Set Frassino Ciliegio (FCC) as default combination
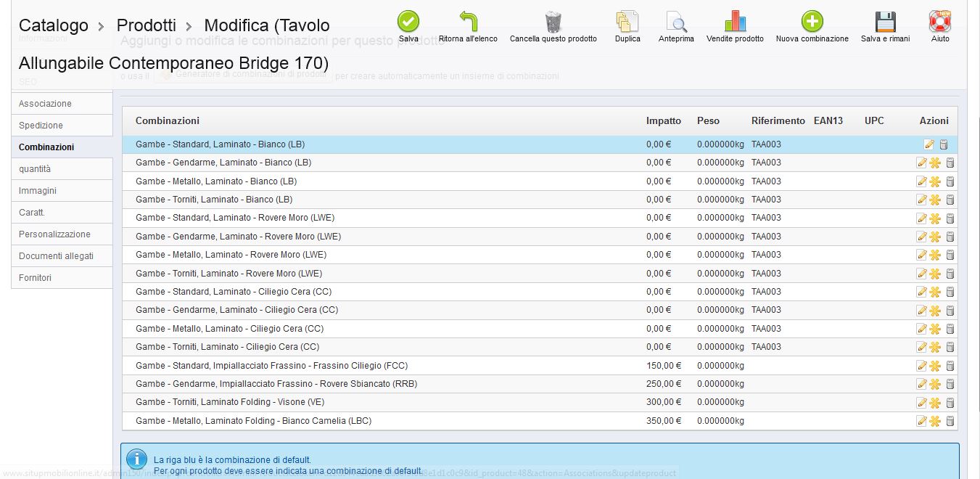The image size is (980, 479). point(936,366)
